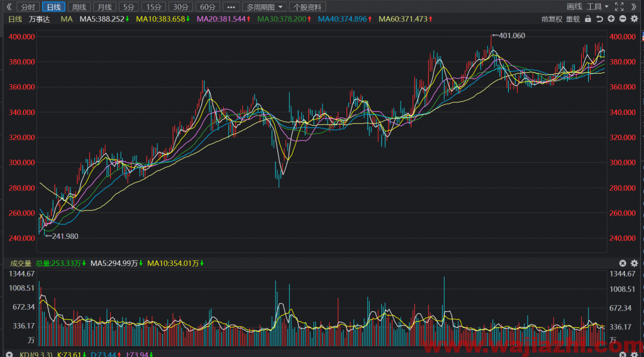Click left axis 400.000 price label
The image size is (644, 357).
[x=22, y=36]
